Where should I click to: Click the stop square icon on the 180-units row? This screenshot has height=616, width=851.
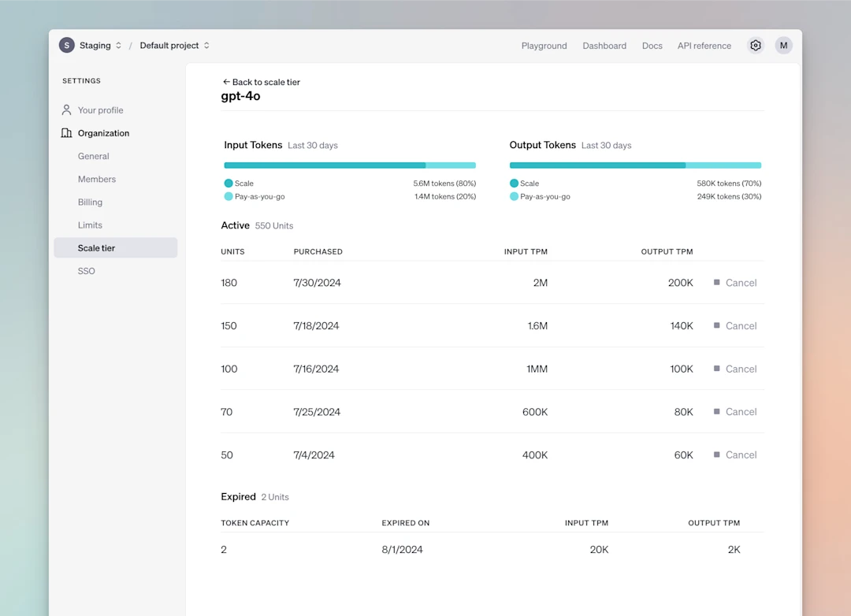[718, 282]
